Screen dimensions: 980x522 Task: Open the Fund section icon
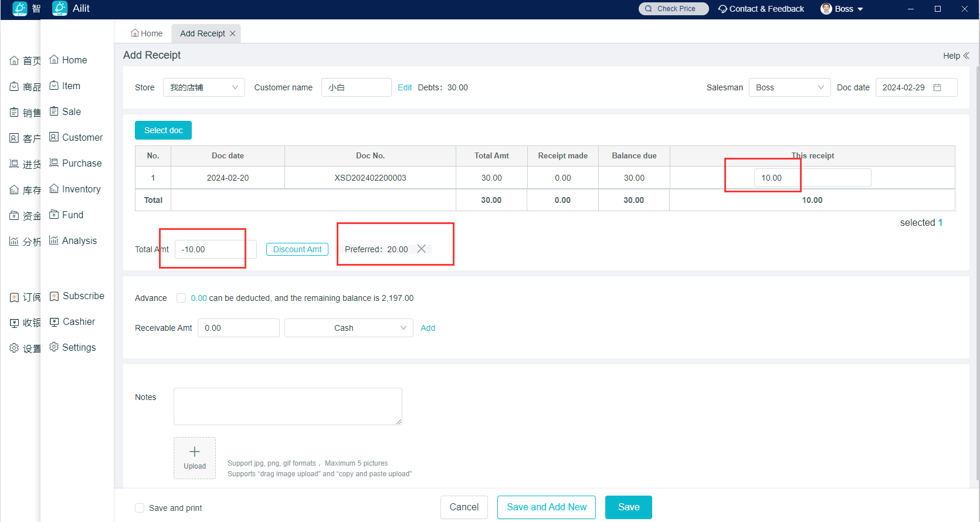click(x=54, y=215)
